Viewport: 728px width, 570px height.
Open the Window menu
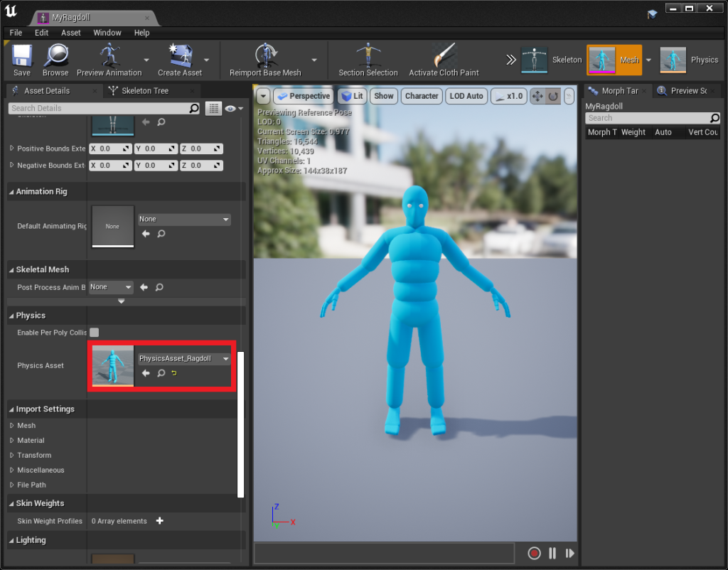[107, 33]
